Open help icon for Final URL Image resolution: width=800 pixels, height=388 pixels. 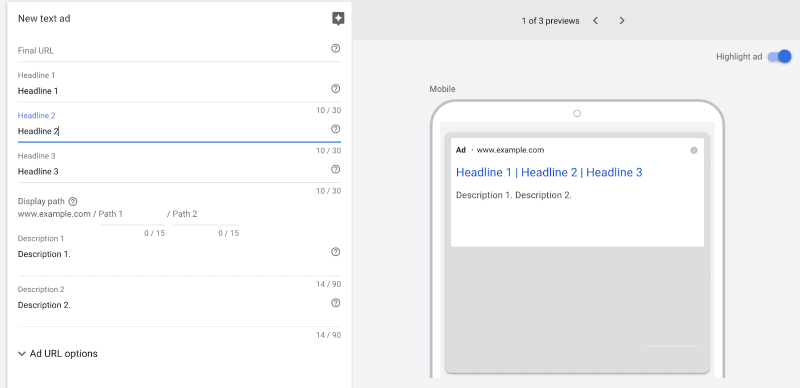coord(335,48)
